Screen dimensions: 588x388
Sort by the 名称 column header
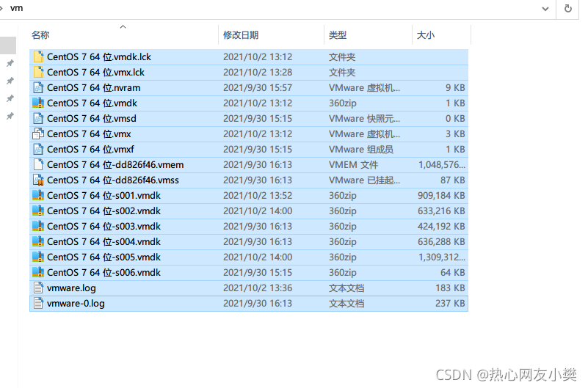(x=40, y=35)
